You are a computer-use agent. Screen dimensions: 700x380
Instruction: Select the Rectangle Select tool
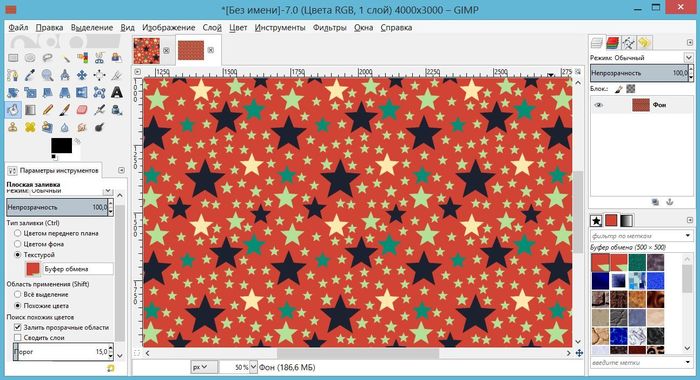(x=13, y=58)
